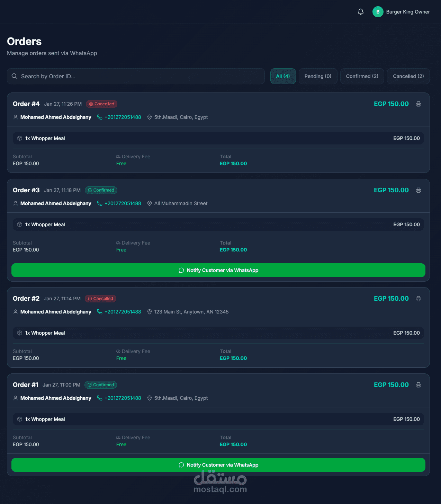Click location pin icon in Order #1
Viewport: 441px width, 504px height.
pyautogui.click(x=150, y=398)
